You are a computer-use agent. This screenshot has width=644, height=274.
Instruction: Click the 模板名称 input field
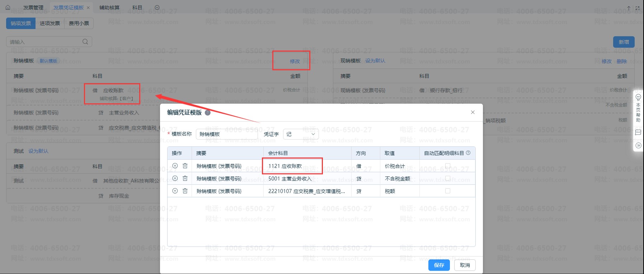click(x=226, y=134)
